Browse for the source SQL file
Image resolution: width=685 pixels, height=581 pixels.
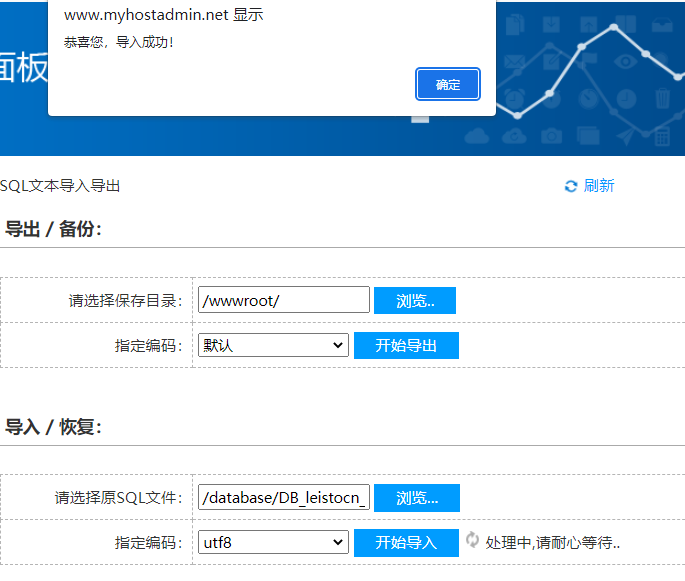[416, 497]
